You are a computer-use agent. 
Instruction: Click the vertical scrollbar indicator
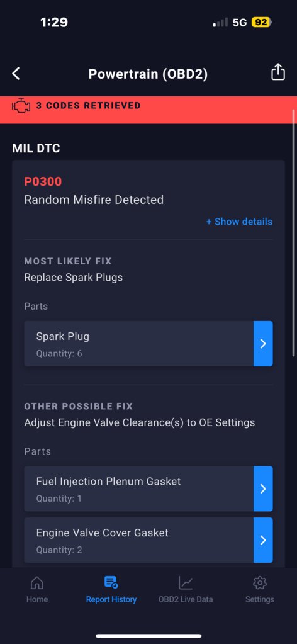[x=294, y=233]
